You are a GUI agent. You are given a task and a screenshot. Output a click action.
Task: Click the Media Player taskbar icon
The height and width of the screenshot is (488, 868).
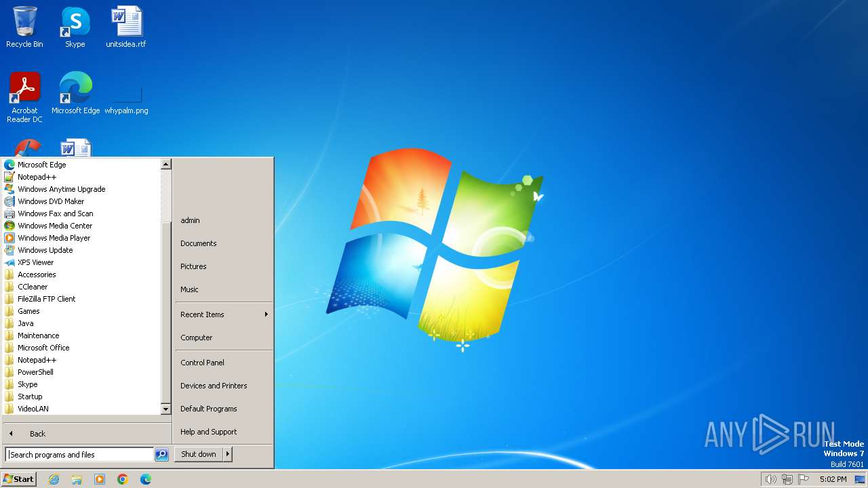tap(100, 479)
